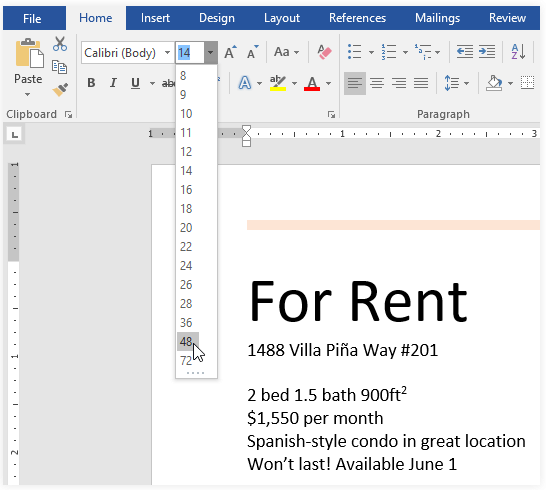546x490 pixels.
Task: Increase font size with the Grow Font icon
Action: tap(230, 53)
